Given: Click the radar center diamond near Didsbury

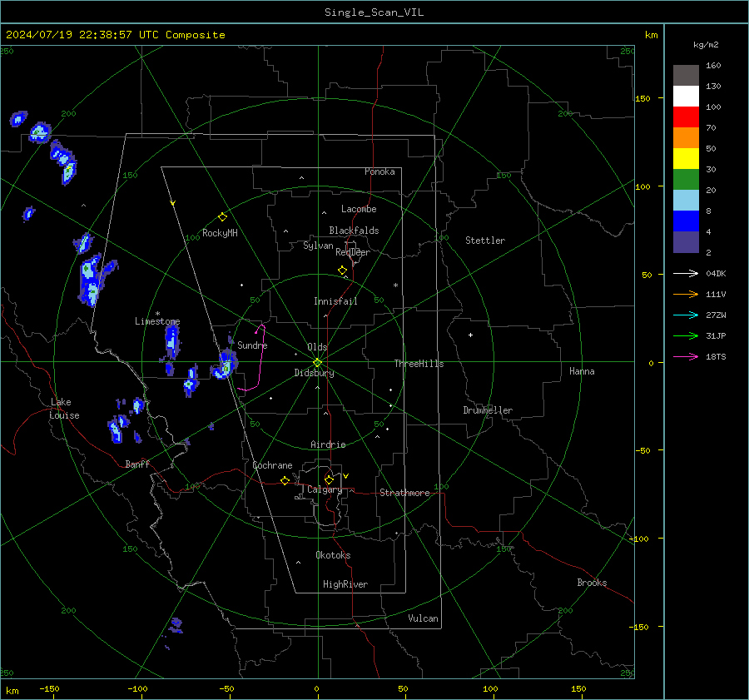Looking at the screenshot, I should (318, 363).
